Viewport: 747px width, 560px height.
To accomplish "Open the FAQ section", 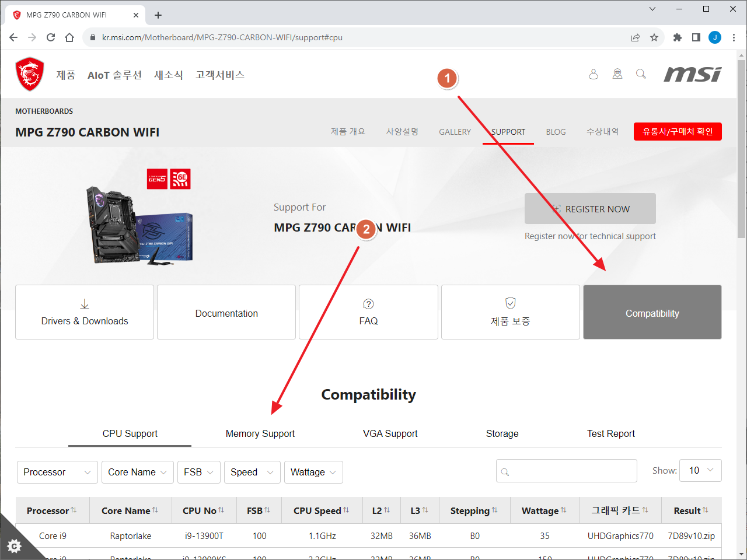I will coord(368,312).
